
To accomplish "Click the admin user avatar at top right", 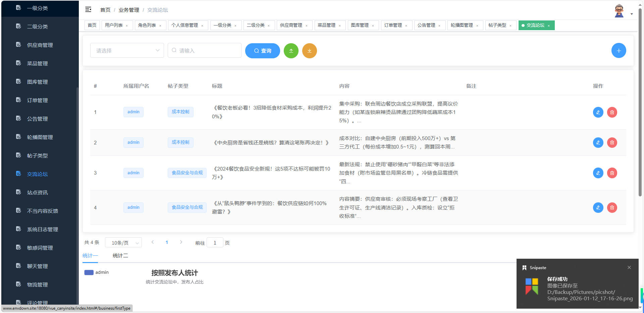I will 619,10.
